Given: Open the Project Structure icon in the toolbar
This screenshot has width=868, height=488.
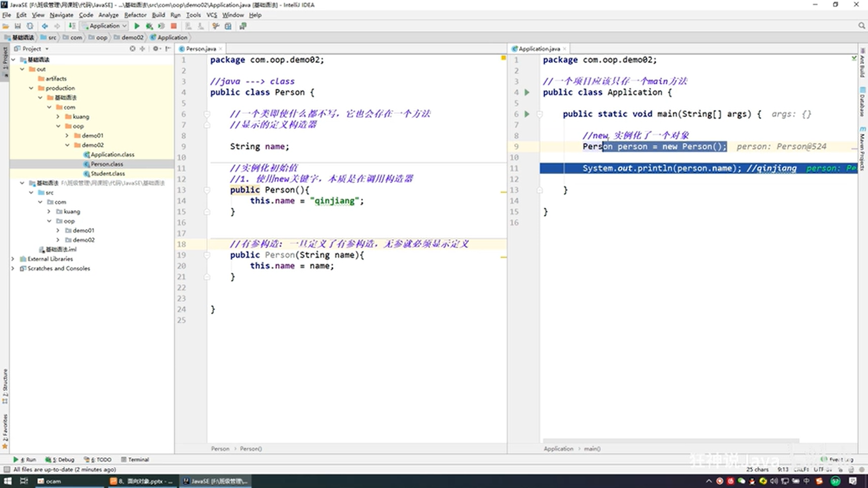Looking at the screenshot, I should click(x=228, y=26).
